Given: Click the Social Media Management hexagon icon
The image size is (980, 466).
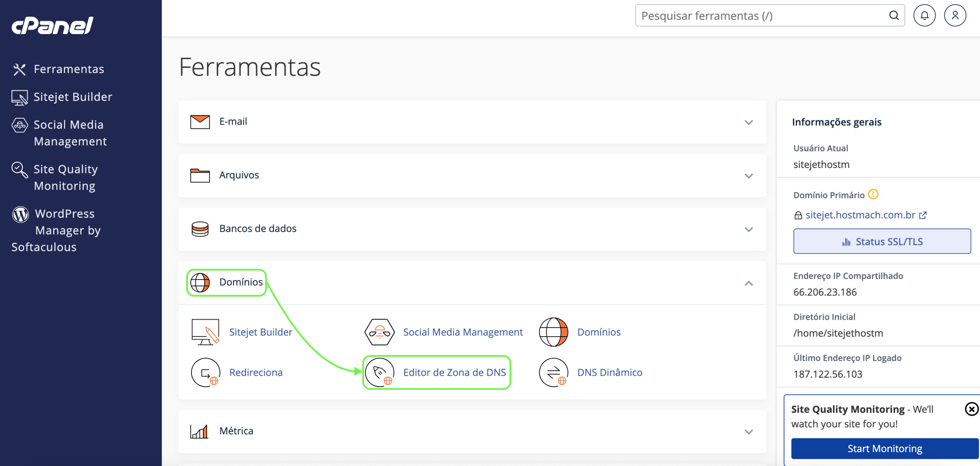Looking at the screenshot, I should (x=379, y=332).
